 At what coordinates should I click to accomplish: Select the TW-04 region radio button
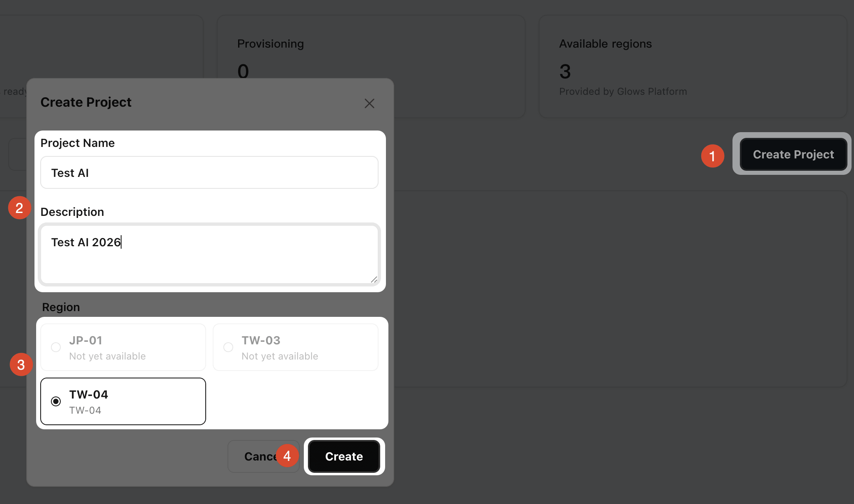(x=56, y=401)
